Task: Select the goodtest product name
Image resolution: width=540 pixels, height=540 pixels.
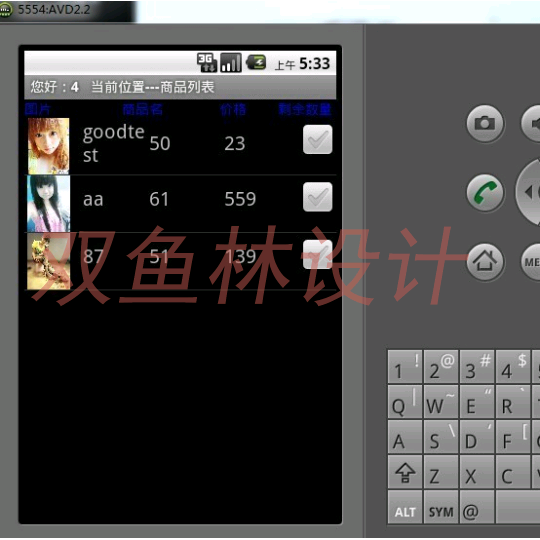Action: (114, 143)
